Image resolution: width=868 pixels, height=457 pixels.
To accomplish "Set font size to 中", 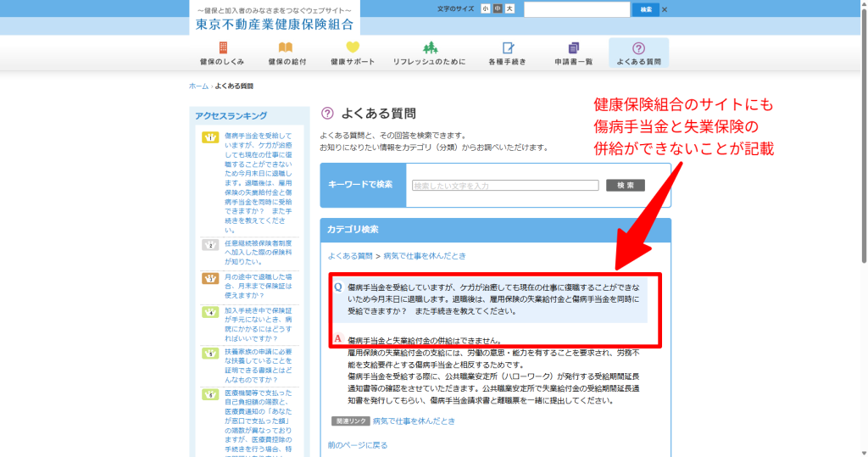I will [498, 8].
